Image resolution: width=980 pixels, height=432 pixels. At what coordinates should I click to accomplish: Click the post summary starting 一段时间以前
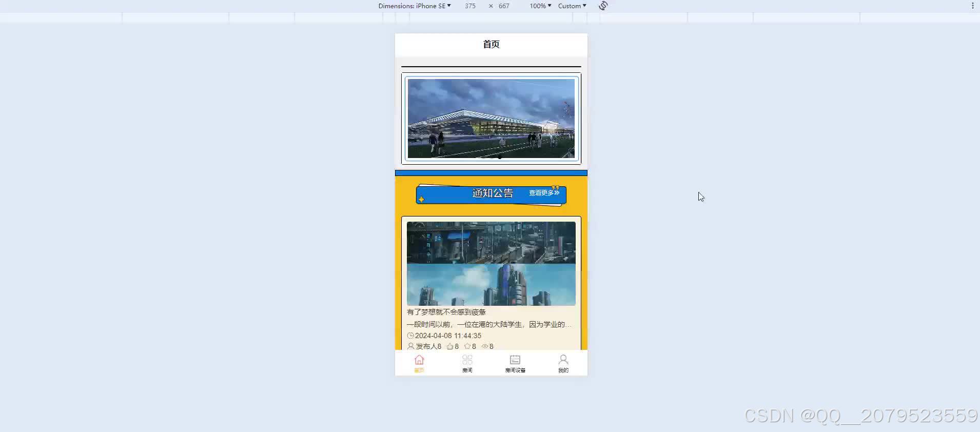coord(489,324)
